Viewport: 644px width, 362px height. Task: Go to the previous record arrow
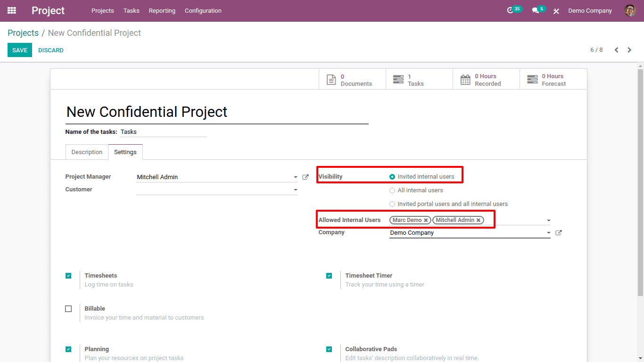click(x=616, y=50)
